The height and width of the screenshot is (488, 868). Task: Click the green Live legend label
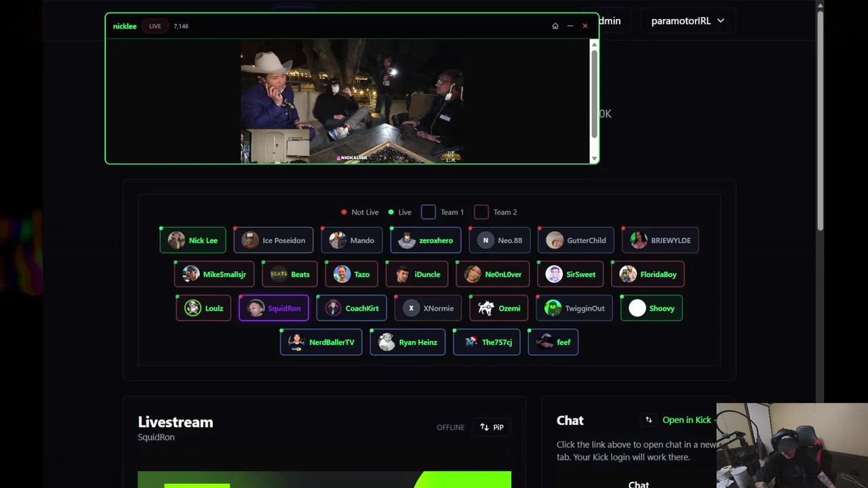click(x=405, y=212)
